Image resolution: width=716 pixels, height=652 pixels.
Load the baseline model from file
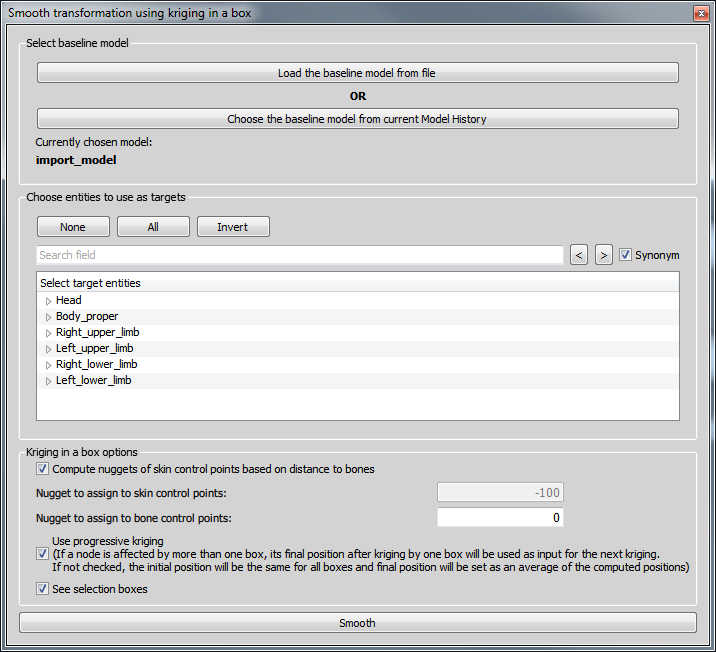[x=358, y=73]
